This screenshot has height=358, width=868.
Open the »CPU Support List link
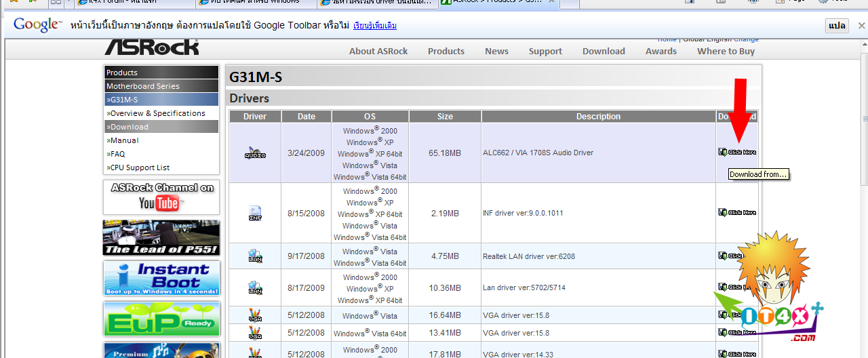pos(138,167)
